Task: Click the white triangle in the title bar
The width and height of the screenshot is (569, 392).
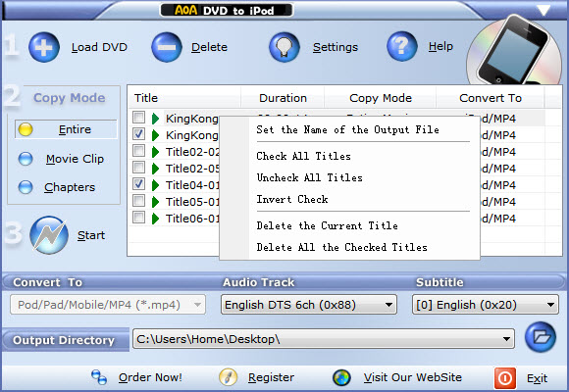Action: [x=543, y=10]
